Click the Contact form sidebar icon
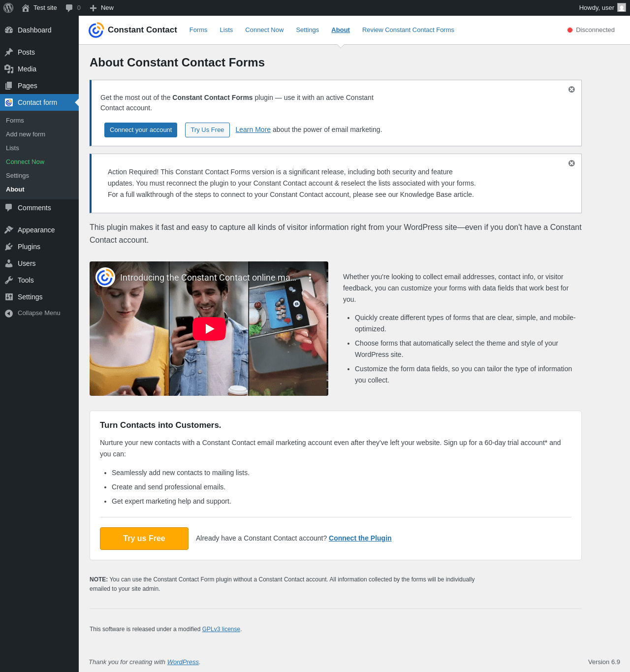The image size is (630, 672). point(9,102)
